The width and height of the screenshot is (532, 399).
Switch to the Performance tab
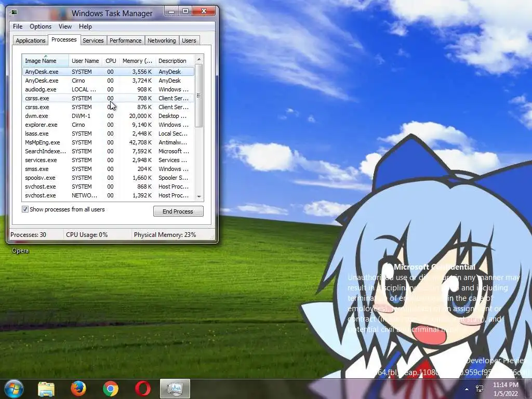coord(126,41)
